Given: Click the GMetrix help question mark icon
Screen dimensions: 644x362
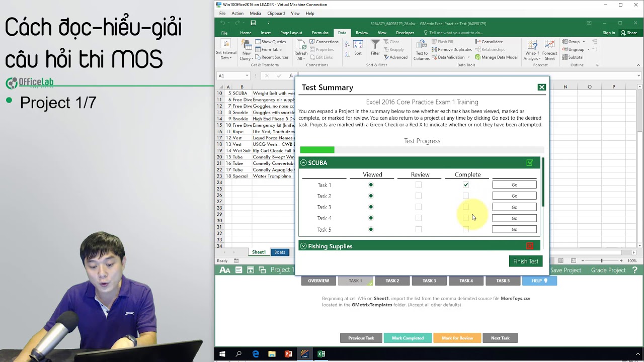Looking at the screenshot, I should 635,270.
